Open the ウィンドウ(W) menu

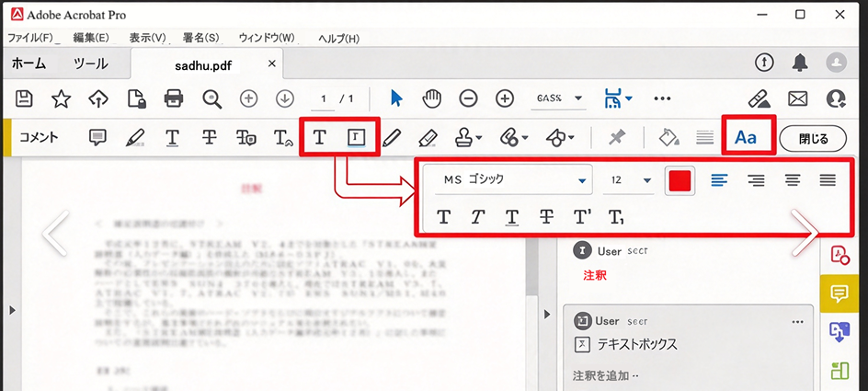pyautogui.click(x=267, y=39)
